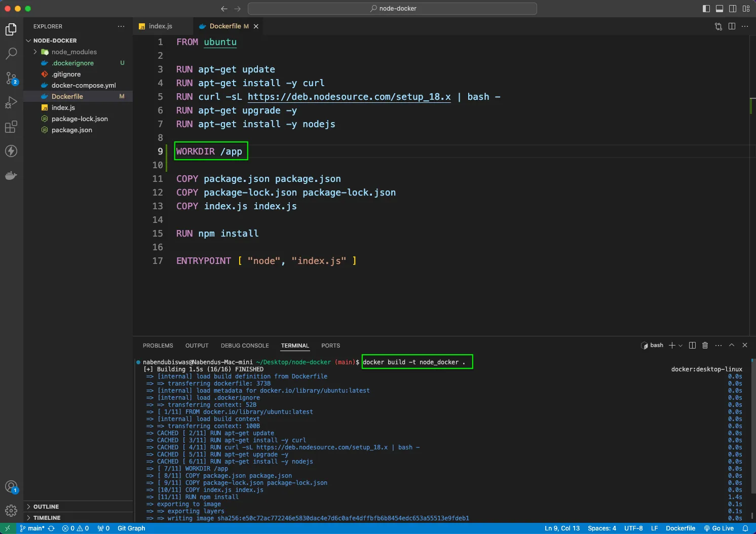
Task: Toggle the secondary side bar layout icon
Action: click(x=733, y=9)
